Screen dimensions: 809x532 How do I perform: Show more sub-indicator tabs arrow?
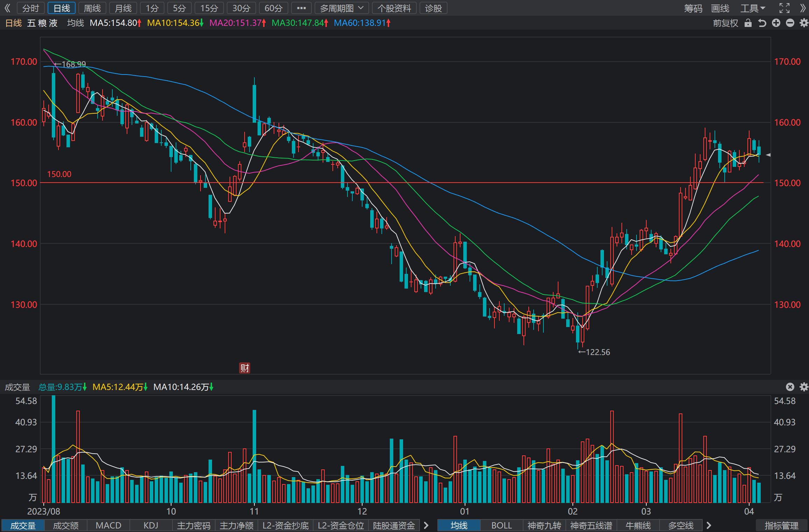(426, 525)
